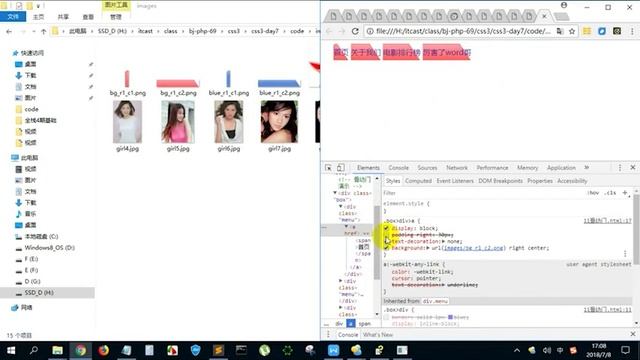Open the bg_r1_c2.png link in background rule
Image resolution: width=640 pixels, height=360 pixels.
(473, 248)
